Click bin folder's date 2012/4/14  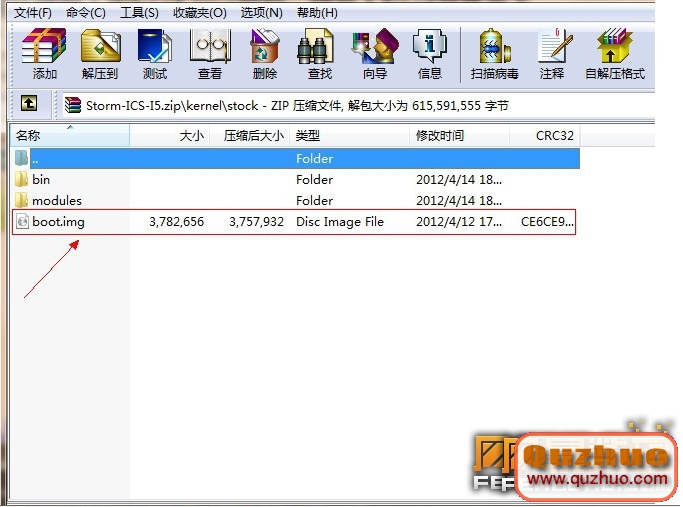coord(459,179)
